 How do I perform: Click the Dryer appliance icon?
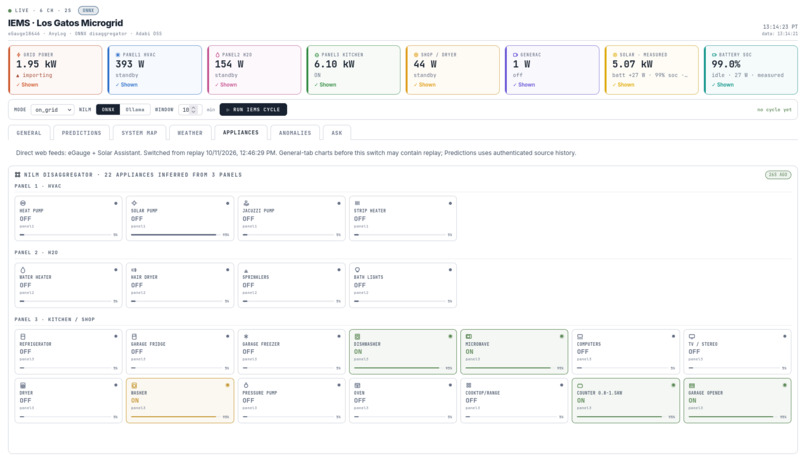click(23, 385)
